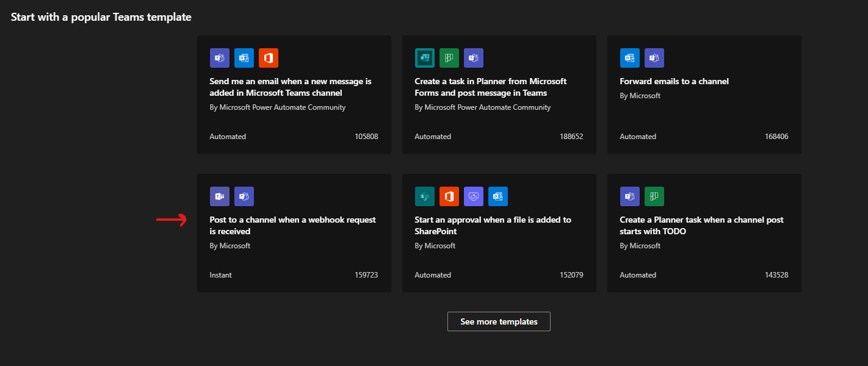Click the SharePoint icon on the approval template
Screen dimensions: 868x366
pos(425,196)
